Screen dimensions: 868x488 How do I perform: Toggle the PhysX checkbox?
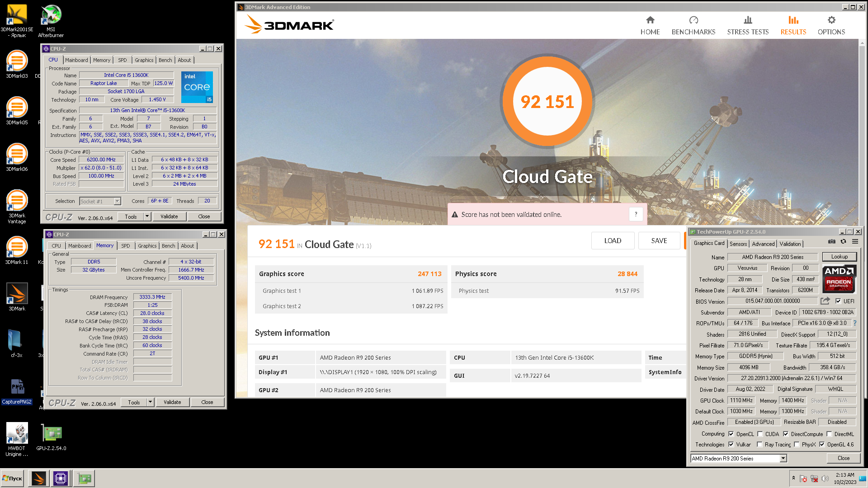pyautogui.click(x=797, y=444)
